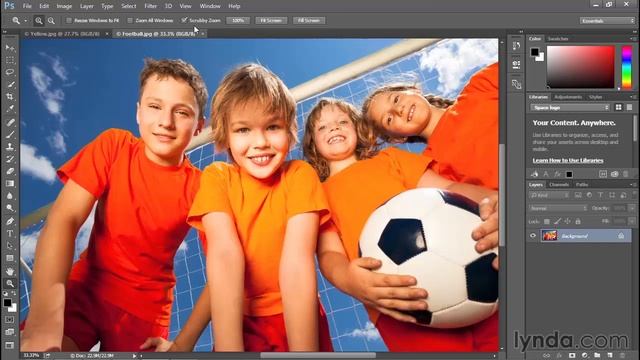The height and width of the screenshot is (360, 640).
Task: Select the Lasso tool
Action: pos(10,73)
